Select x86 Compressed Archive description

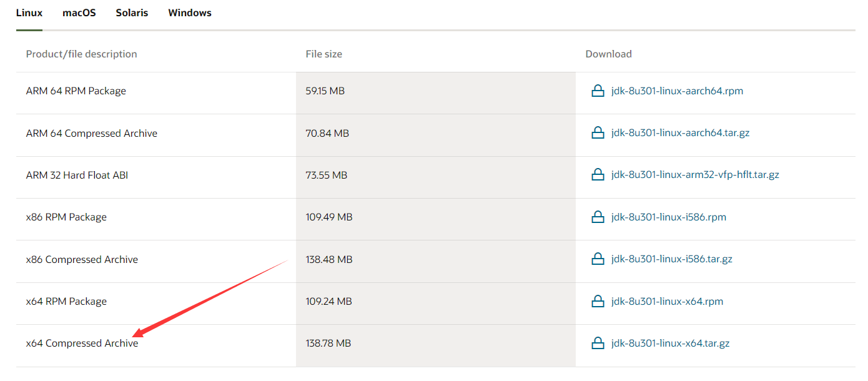tap(82, 260)
